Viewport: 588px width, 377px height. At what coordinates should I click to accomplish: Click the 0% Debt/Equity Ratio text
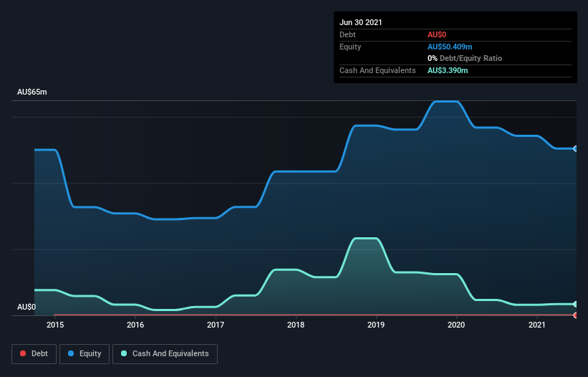(x=465, y=58)
